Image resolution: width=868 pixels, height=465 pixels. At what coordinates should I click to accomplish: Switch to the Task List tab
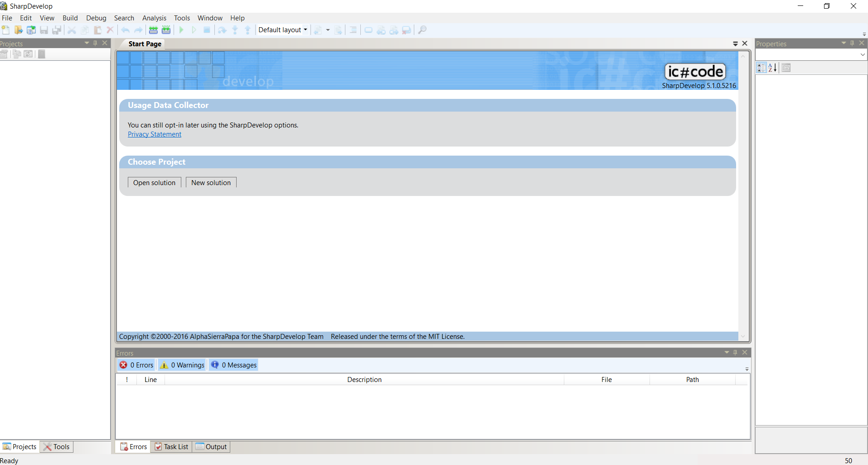(171, 446)
